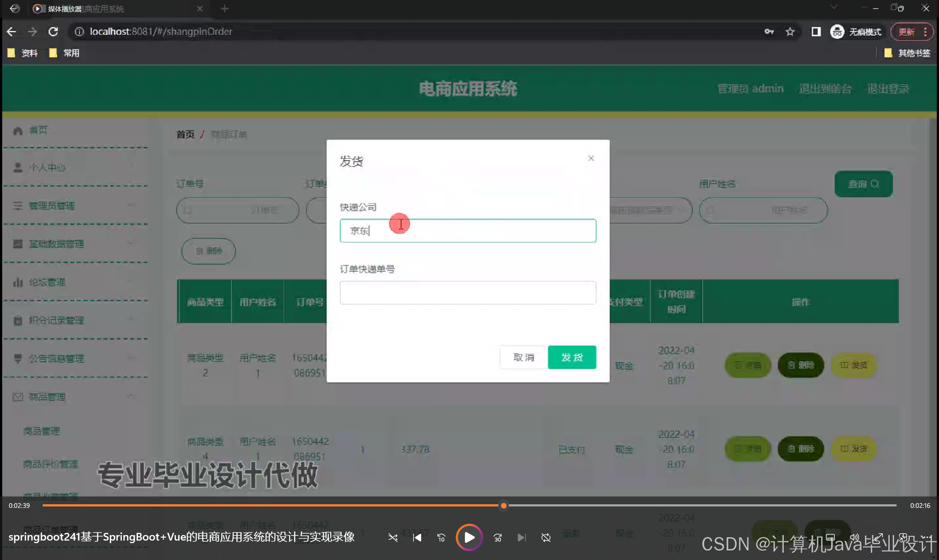Click the 取消 cancel button

523,357
